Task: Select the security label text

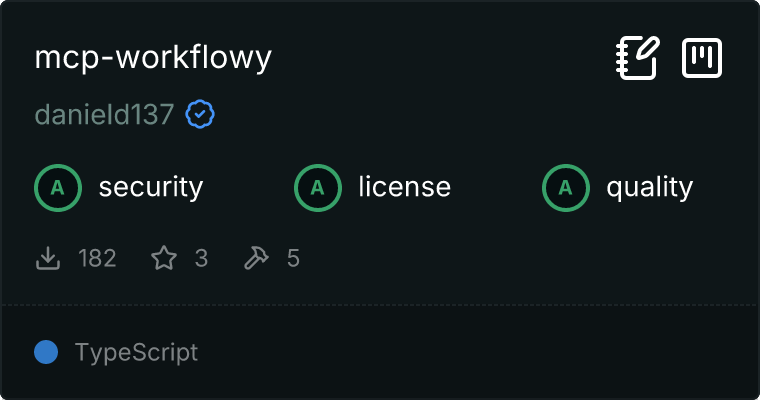Action: click(x=151, y=187)
